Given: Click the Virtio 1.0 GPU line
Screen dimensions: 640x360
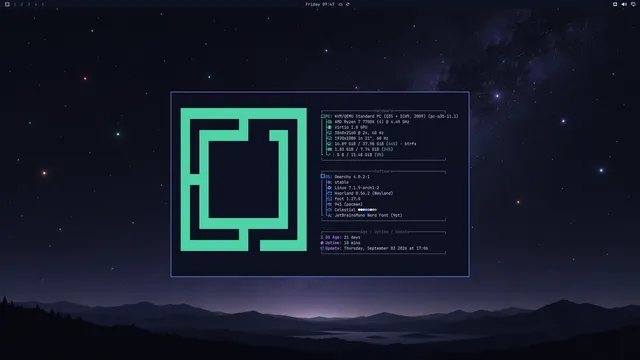Looking at the screenshot, I should 351,127.
